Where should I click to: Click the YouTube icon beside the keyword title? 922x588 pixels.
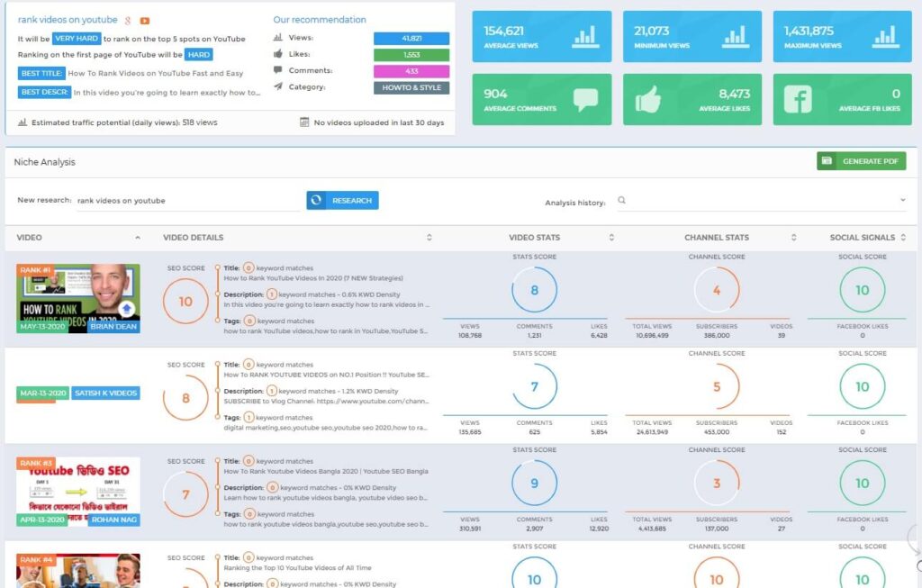pyautogui.click(x=145, y=21)
